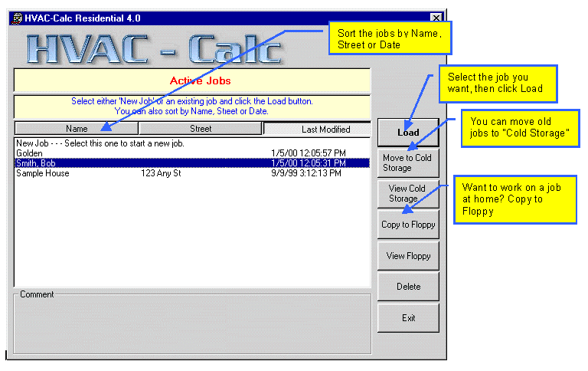Screen dimensions: 588x371
Task: Open View Cold Storage
Action: point(408,193)
